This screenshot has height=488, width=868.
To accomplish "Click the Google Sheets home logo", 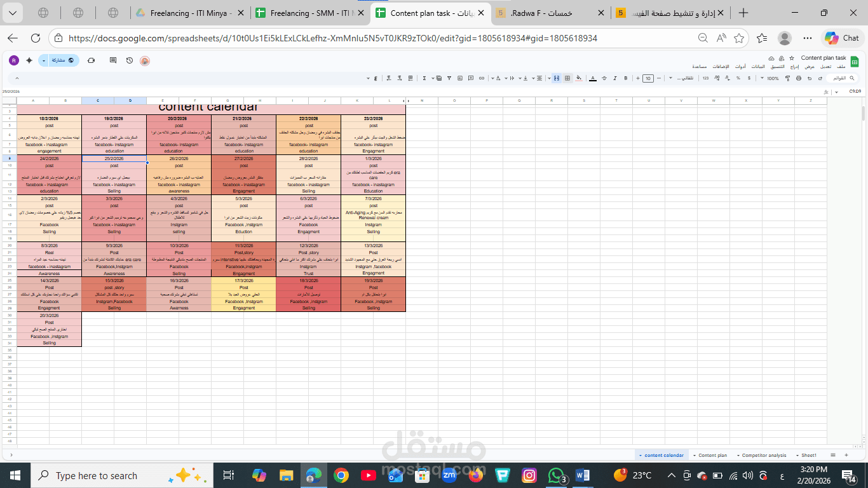I will pyautogui.click(x=855, y=61).
